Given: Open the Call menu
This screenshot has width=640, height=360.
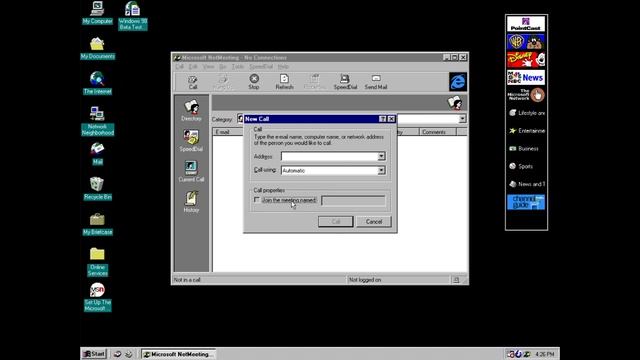Looking at the screenshot, I should (x=180, y=67).
